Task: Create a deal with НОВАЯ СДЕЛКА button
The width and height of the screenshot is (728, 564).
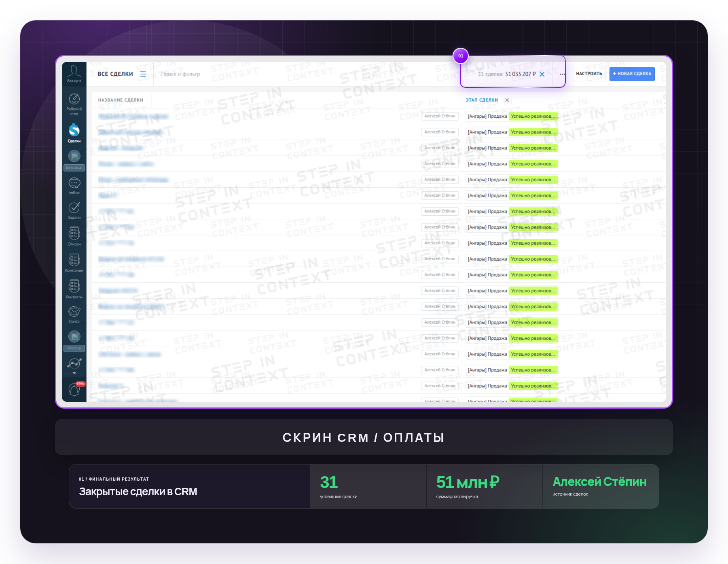Action: 632,74
